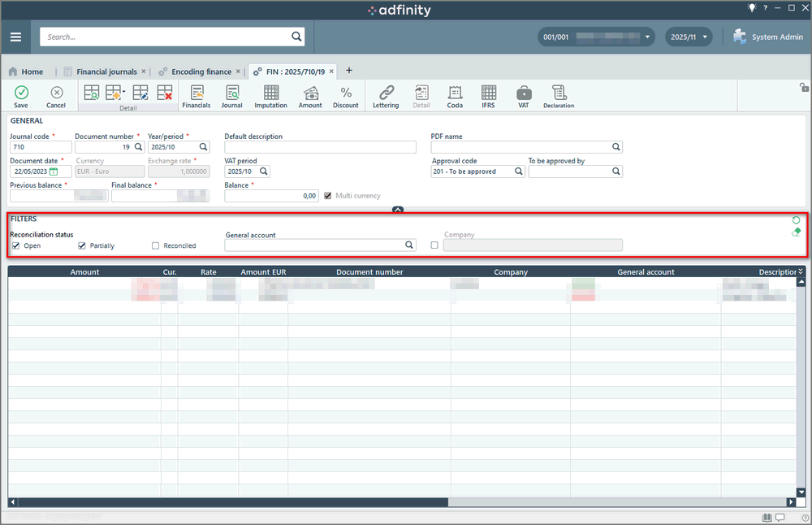This screenshot has width=812, height=525.
Task: Click the System Admin user button
Action: point(767,37)
